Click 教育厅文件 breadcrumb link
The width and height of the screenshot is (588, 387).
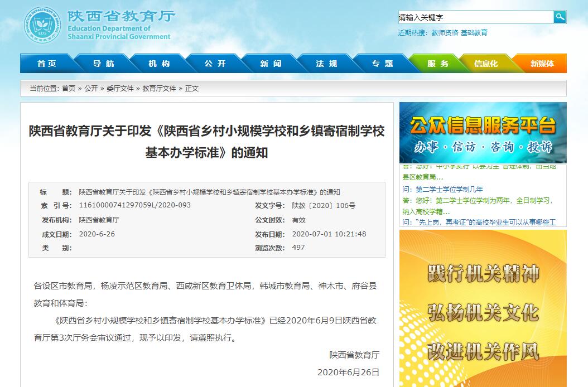(x=159, y=89)
